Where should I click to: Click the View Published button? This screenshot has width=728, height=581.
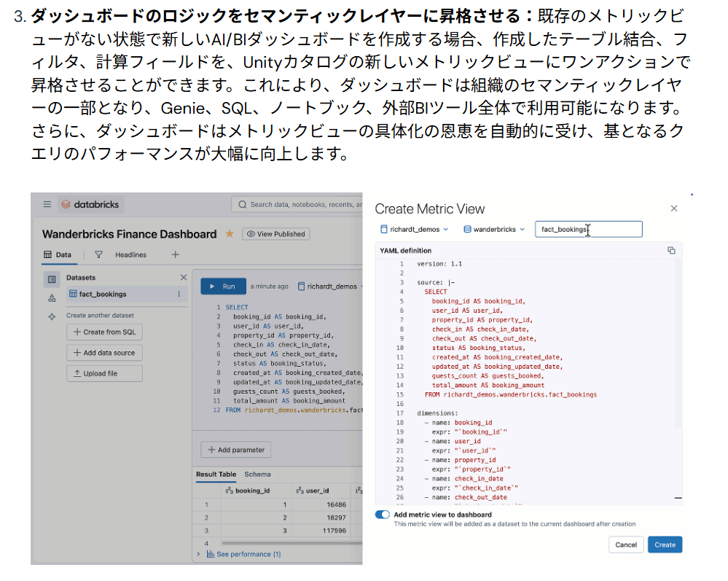click(275, 234)
